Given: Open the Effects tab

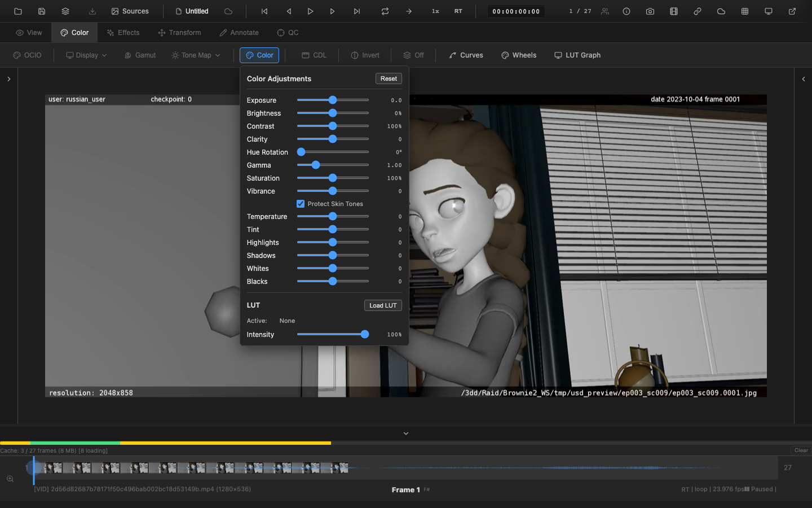Looking at the screenshot, I should point(123,32).
